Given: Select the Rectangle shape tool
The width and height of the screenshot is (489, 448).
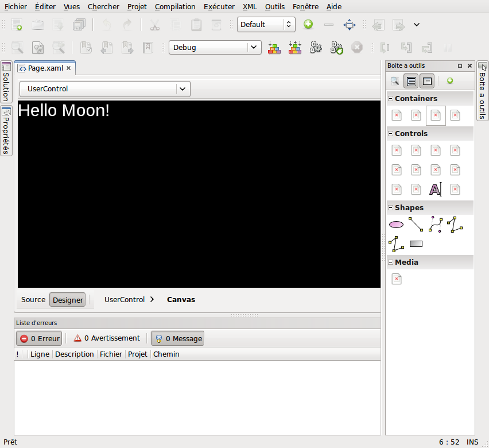Looking at the screenshot, I should (x=416, y=244).
